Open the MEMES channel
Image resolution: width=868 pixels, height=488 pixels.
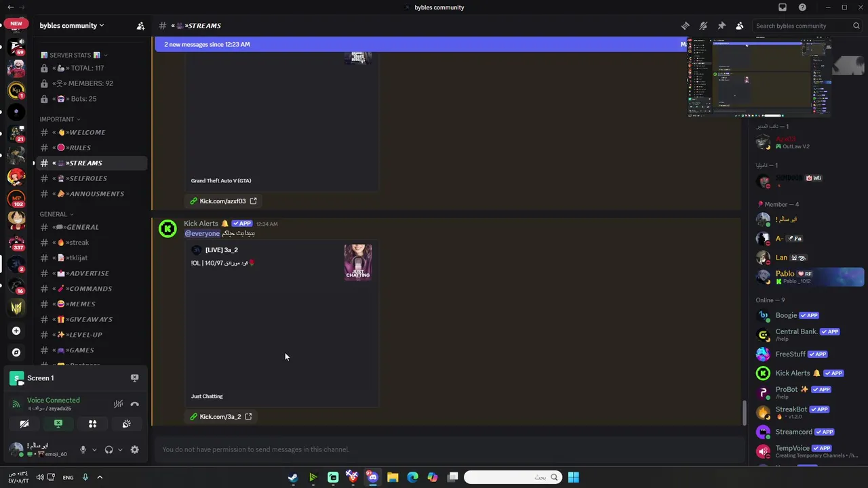pos(90,304)
